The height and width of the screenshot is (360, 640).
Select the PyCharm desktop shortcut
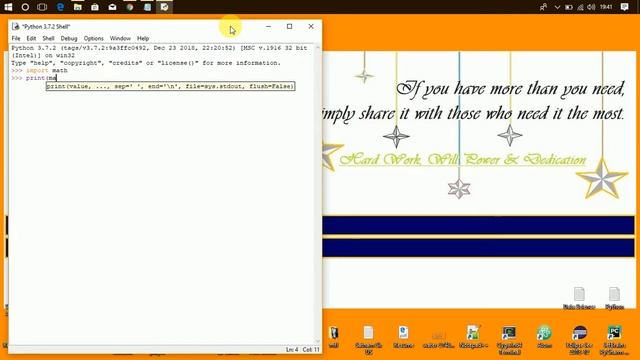[614, 340]
